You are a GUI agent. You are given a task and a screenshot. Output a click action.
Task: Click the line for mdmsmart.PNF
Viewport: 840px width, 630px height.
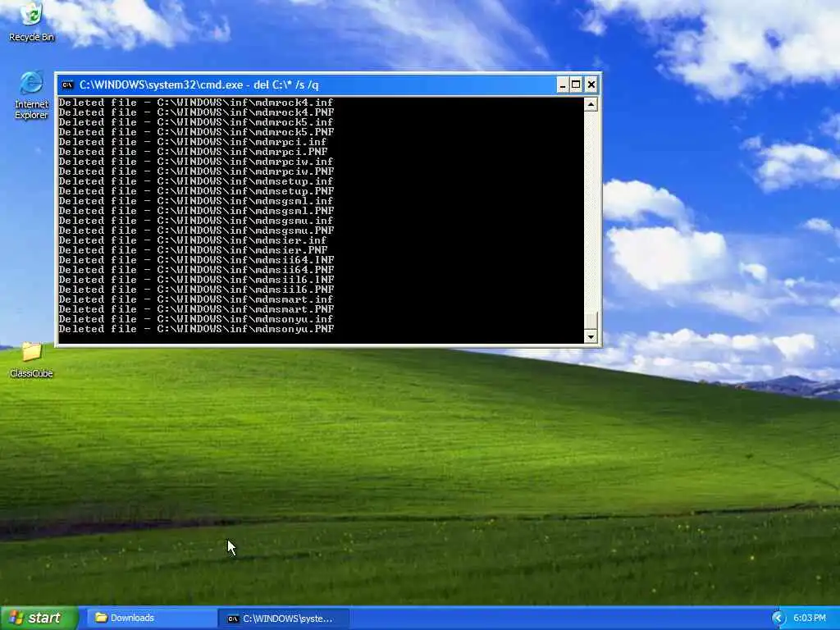(197, 309)
